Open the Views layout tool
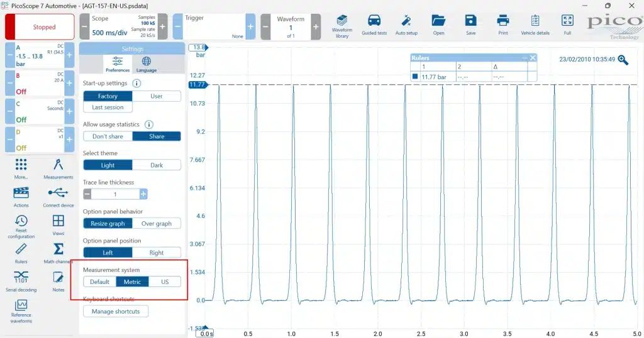The image size is (644, 338). tap(58, 225)
